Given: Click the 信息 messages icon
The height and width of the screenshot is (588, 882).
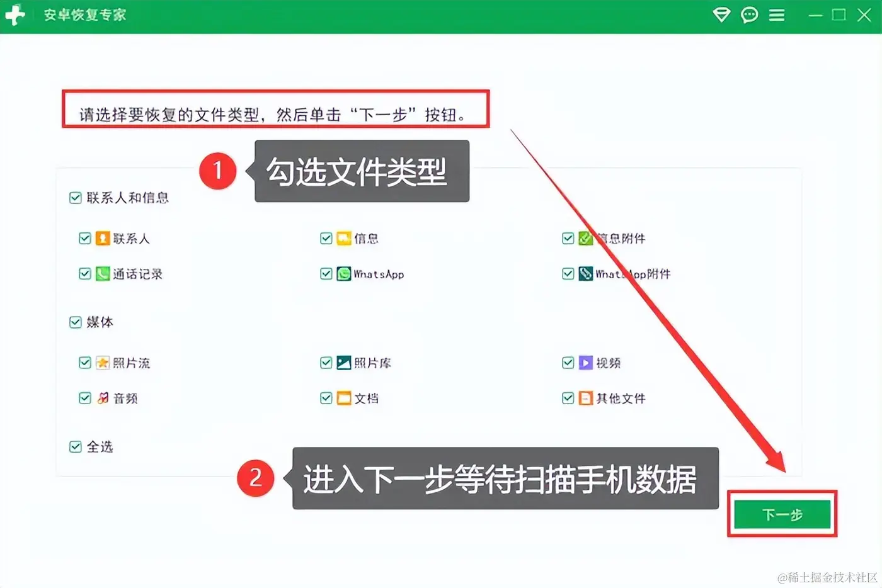Looking at the screenshot, I should [x=343, y=238].
